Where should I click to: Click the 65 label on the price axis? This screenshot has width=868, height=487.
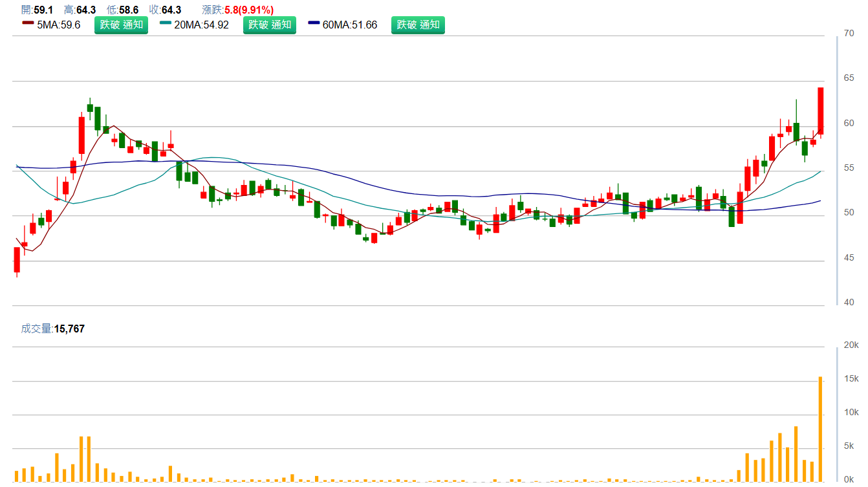pyautogui.click(x=849, y=78)
